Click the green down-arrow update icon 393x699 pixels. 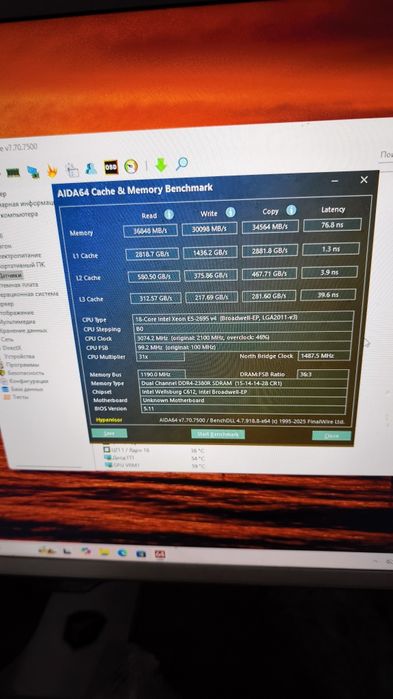pos(161,165)
